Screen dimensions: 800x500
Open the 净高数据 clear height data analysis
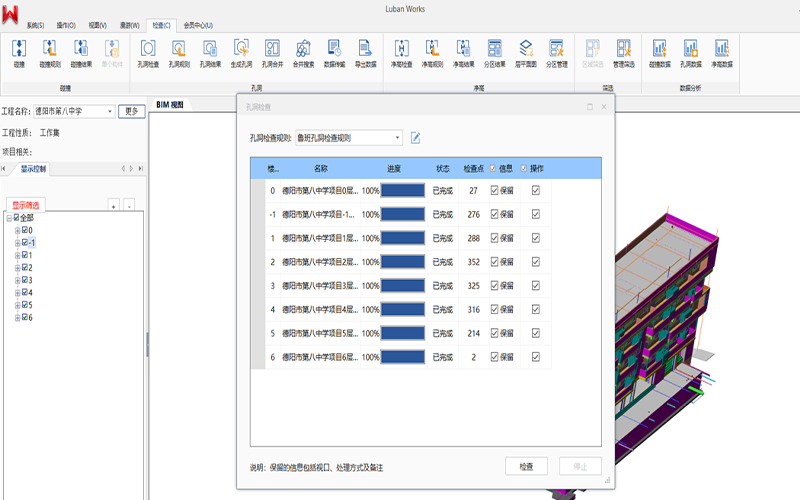pos(722,54)
